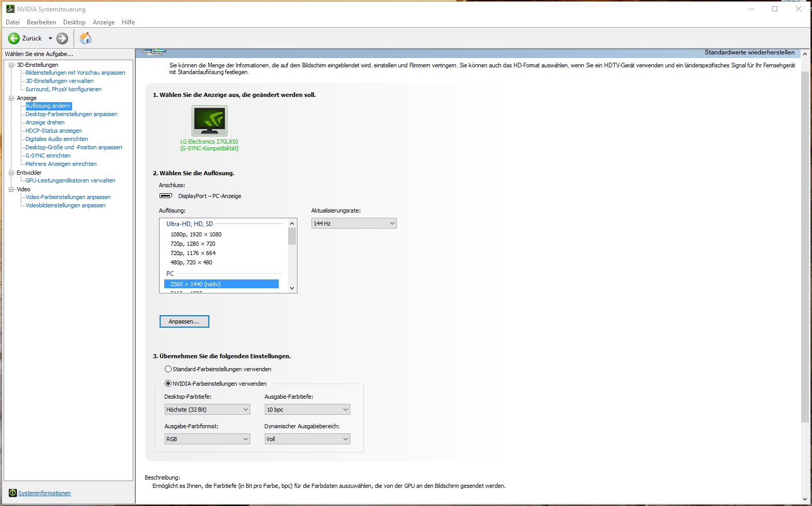Click the Anpassen... button
Viewport: 812px width, 506px height.
tap(184, 321)
